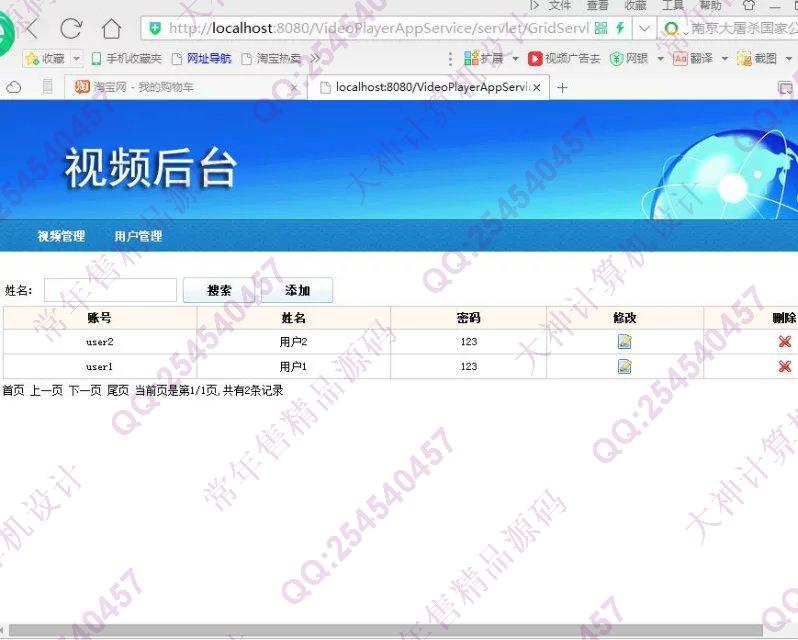Click the 添加 button
Image resolution: width=798 pixels, height=640 pixels.
(x=297, y=290)
